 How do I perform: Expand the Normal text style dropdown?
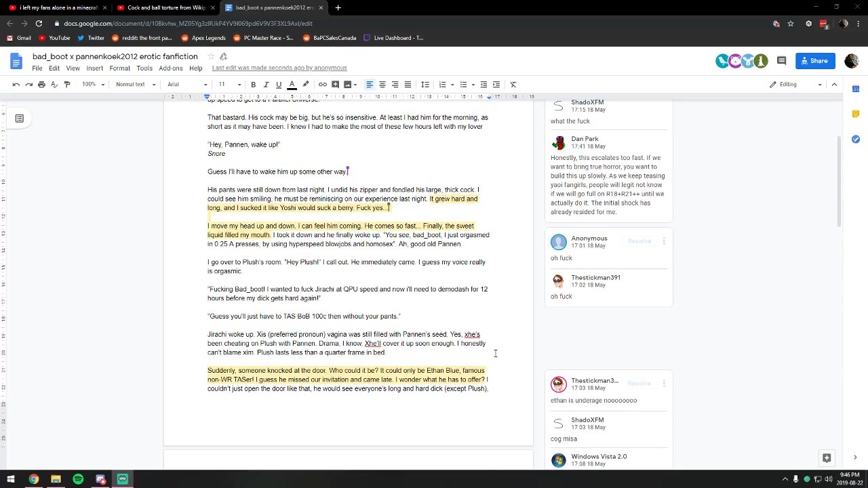136,84
